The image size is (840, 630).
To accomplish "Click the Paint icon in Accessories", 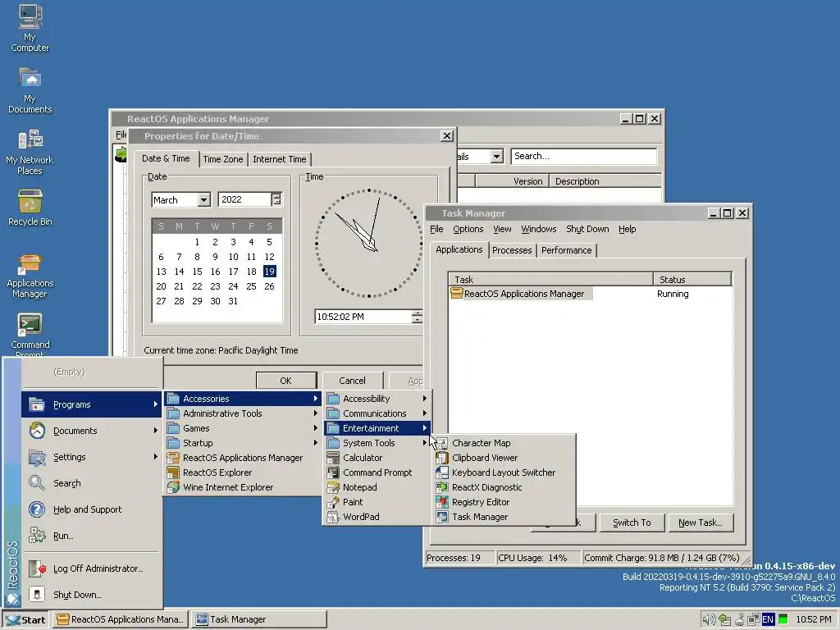I will pyautogui.click(x=333, y=502).
